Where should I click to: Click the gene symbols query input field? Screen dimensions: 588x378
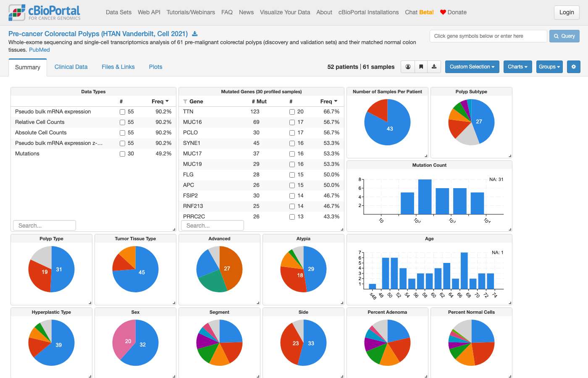[488, 36]
